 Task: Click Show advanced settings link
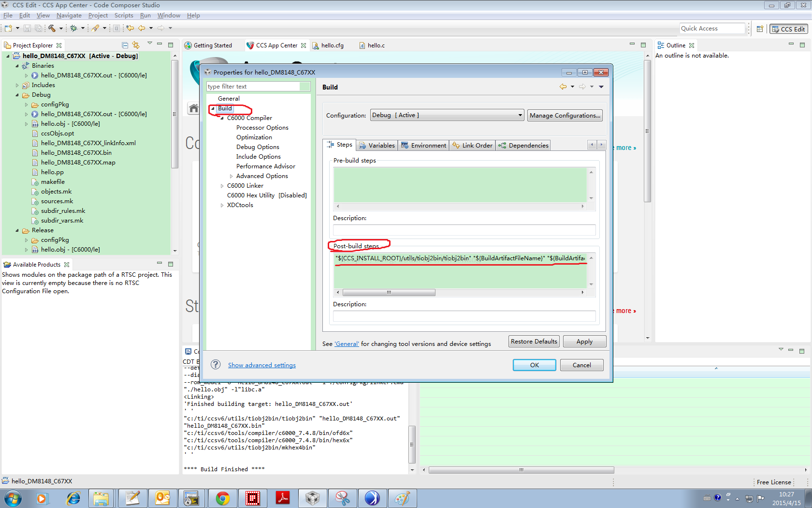pos(261,365)
